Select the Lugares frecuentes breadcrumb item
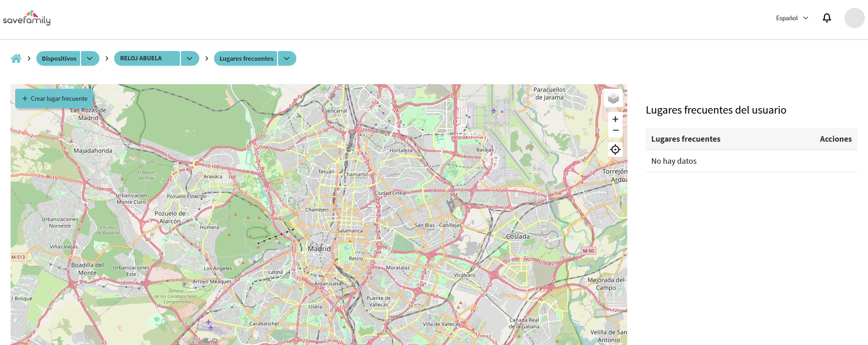The width and height of the screenshot is (868, 345). click(246, 58)
